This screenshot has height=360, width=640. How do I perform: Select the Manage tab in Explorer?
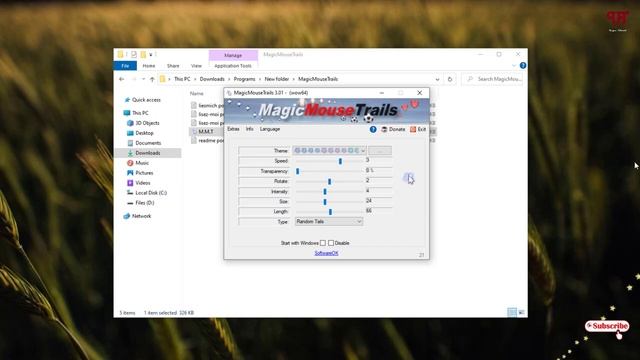pos(233,55)
